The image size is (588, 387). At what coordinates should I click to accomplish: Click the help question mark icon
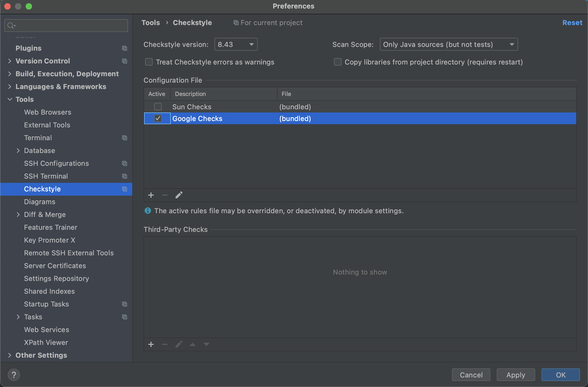click(x=14, y=375)
